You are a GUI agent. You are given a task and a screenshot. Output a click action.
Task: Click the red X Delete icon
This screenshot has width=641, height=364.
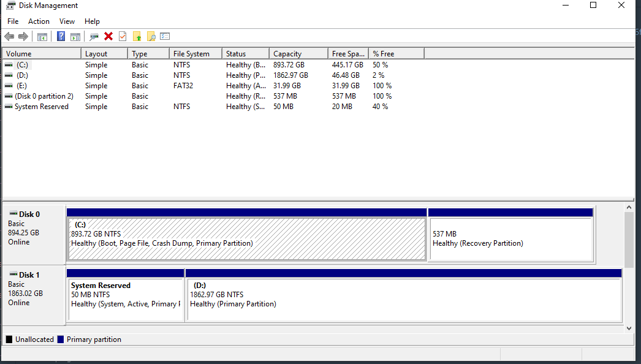[x=108, y=37]
